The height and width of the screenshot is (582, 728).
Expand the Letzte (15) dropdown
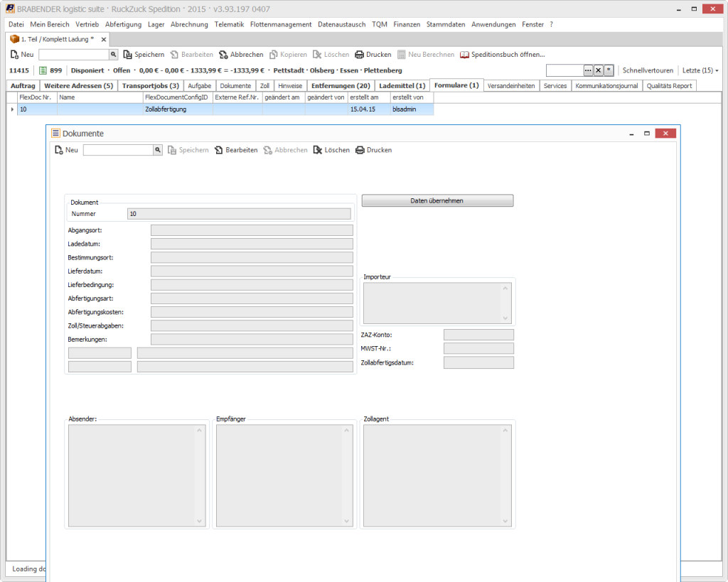pyautogui.click(x=700, y=70)
